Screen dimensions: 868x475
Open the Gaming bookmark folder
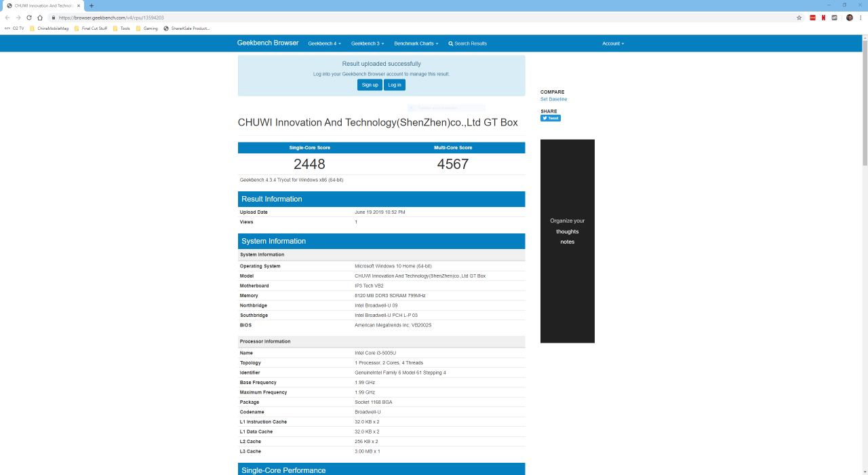tap(146, 28)
